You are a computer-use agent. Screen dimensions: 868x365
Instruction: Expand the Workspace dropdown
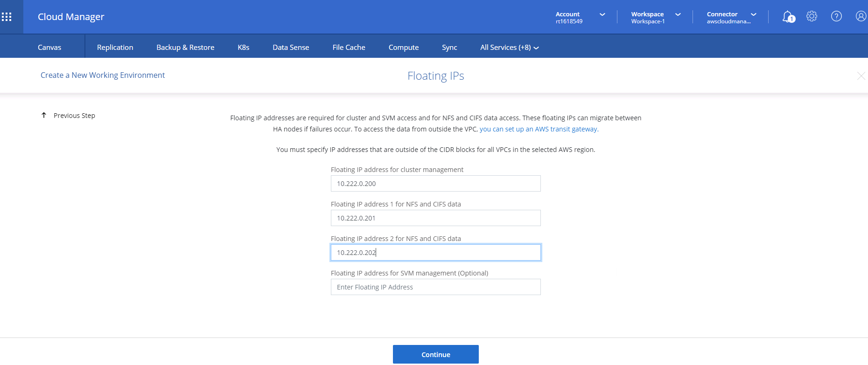tap(678, 14)
